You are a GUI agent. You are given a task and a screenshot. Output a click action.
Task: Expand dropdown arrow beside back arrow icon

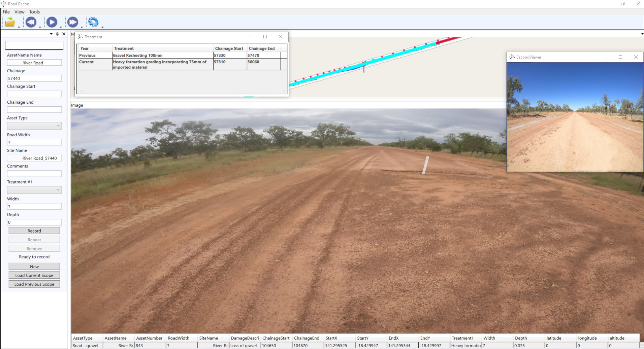click(x=40, y=27)
